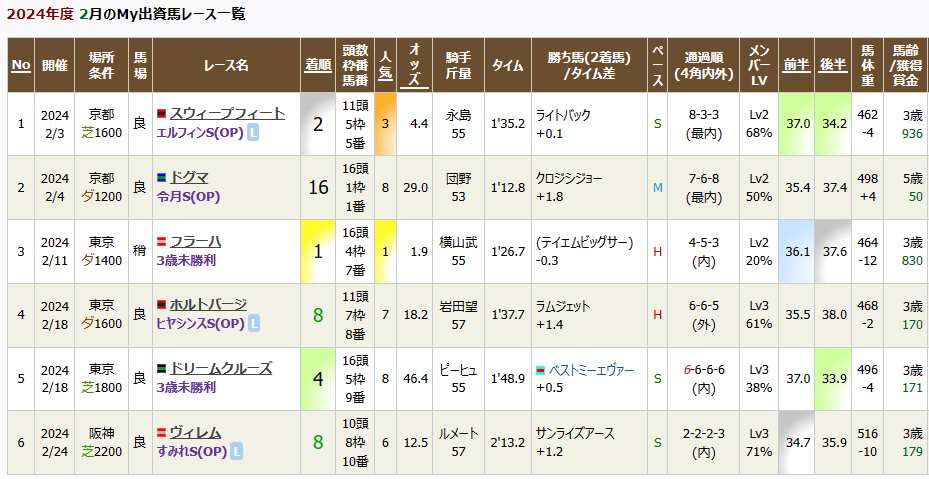Click the silk color icon before スウィープフィート
The image size is (929, 479).
pos(161,113)
